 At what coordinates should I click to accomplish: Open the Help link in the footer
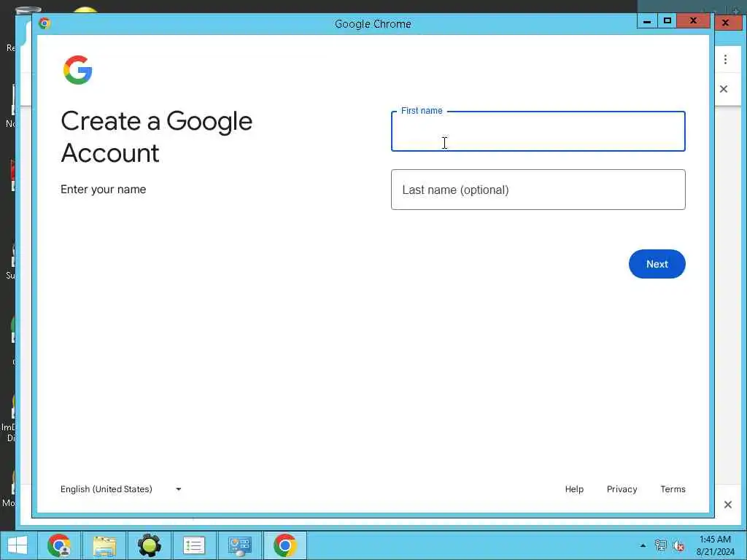(574, 489)
